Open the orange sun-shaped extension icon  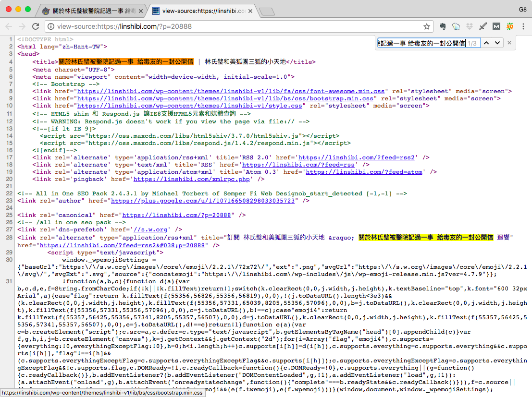tap(509, 26)
